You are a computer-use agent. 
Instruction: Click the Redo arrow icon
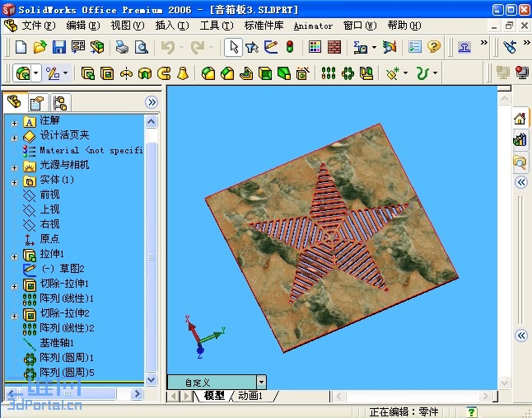[x=198, y=47]
